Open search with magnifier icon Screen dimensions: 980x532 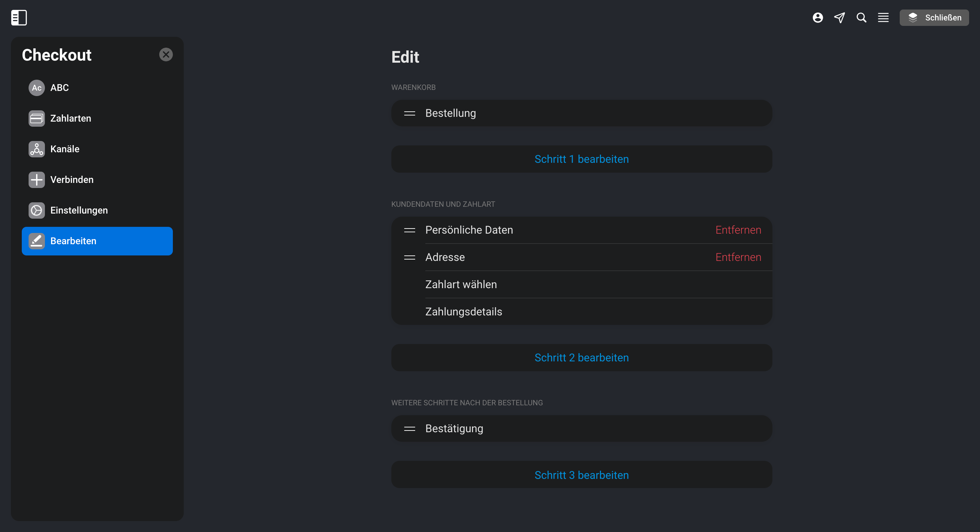861,17
